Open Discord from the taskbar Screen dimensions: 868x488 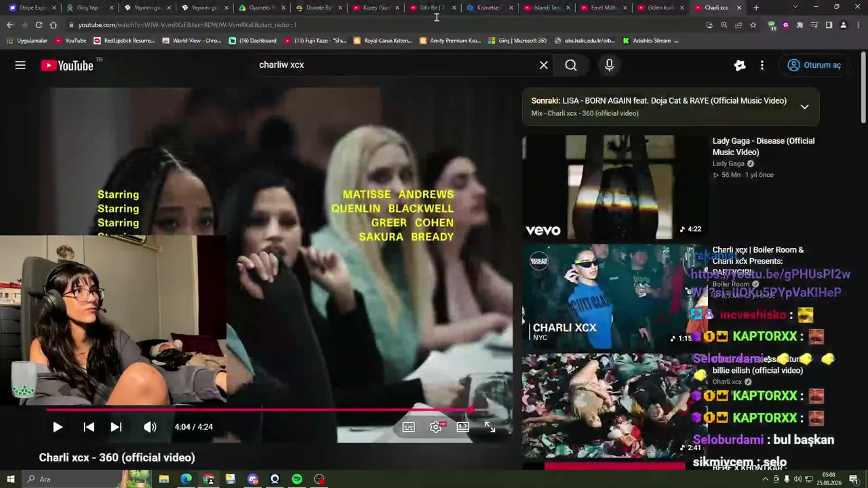[253, 479]
